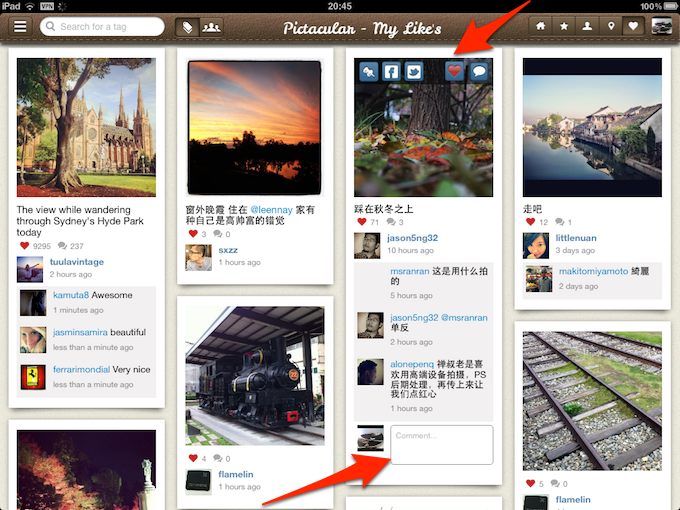Open littlenuan user profile link
Image resolution: width=680 pixels, height=510 pixels.
576,238
